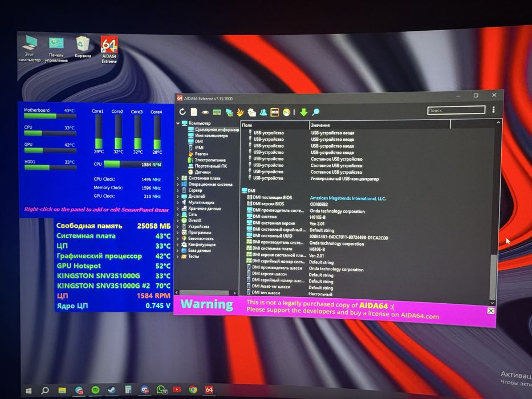Image resolution: width=532 pixels, height=399 pixels.
Task: Open Spotify from the taskbar
Action: click(95, 390)
